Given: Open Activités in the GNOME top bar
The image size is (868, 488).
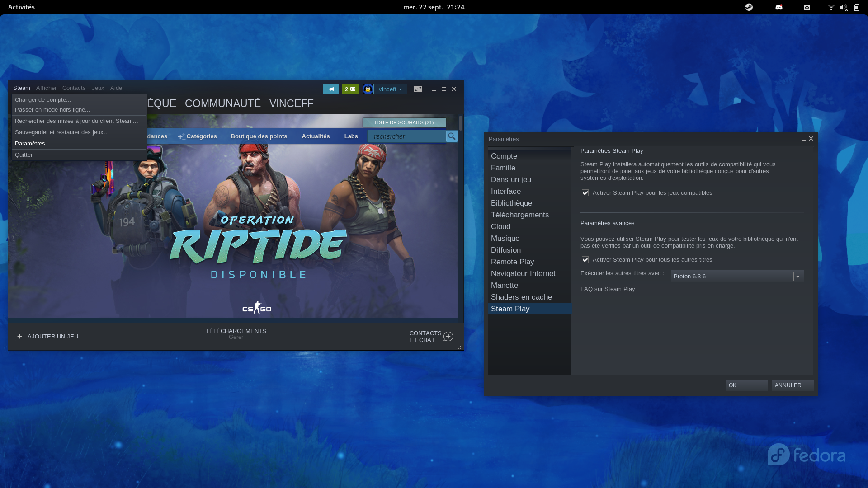Looking at the screenshot, I should [21, 7].
